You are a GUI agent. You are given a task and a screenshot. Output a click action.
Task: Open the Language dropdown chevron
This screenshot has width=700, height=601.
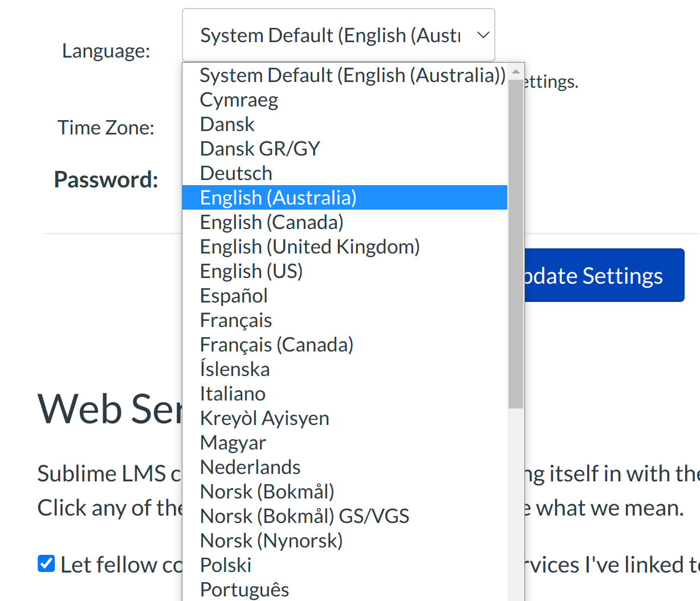coord(483,35)
